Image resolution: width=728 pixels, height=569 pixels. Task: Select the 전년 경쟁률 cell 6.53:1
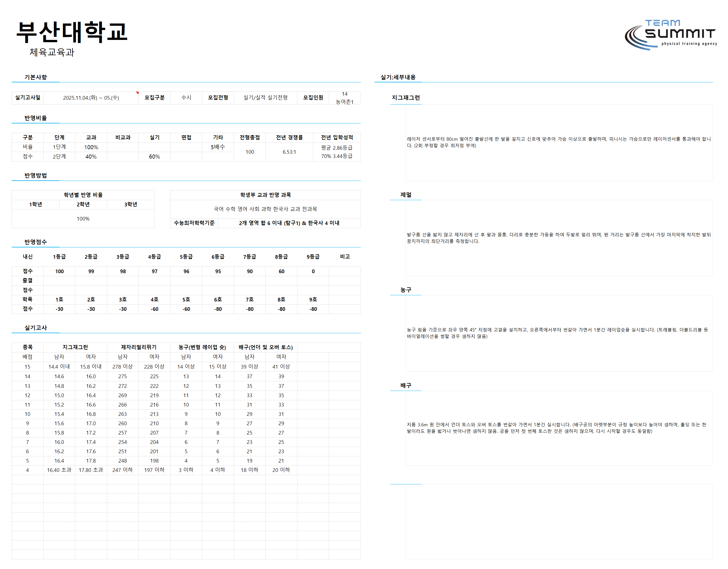(289, 152)
